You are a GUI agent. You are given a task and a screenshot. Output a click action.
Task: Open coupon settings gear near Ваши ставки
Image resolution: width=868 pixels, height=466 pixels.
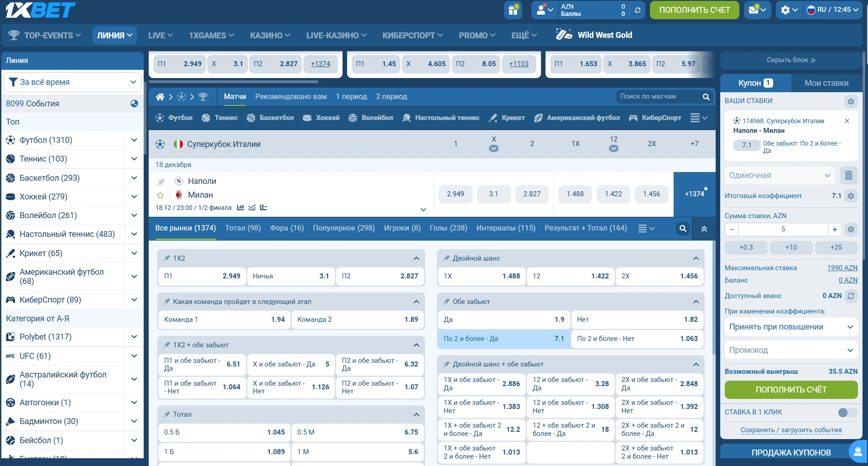point(851,101)
